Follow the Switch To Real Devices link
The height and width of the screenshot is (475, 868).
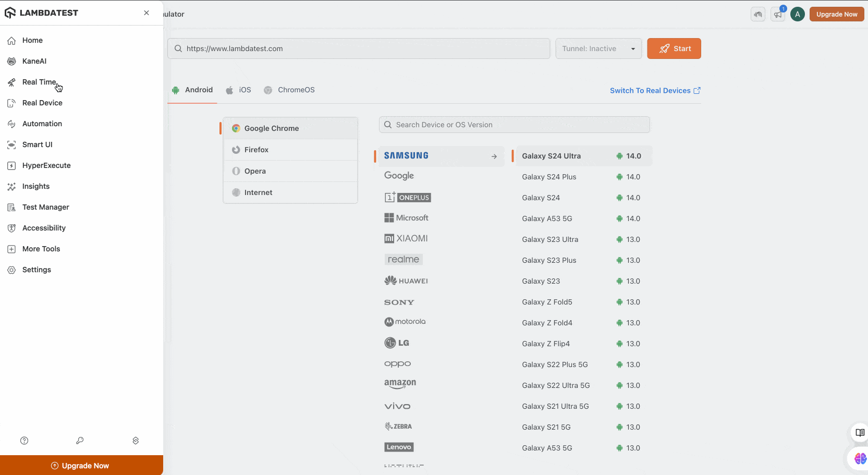click(x=655, y=91)
